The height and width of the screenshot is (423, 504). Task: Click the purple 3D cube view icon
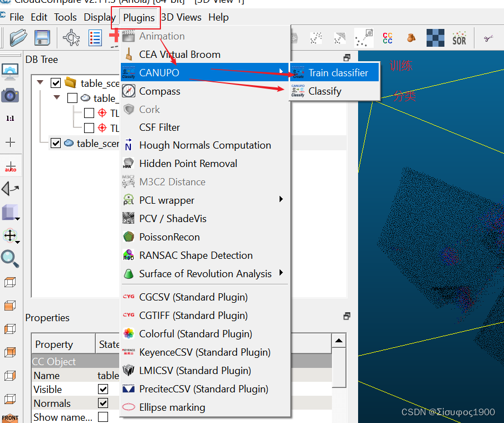coord(9,212)
